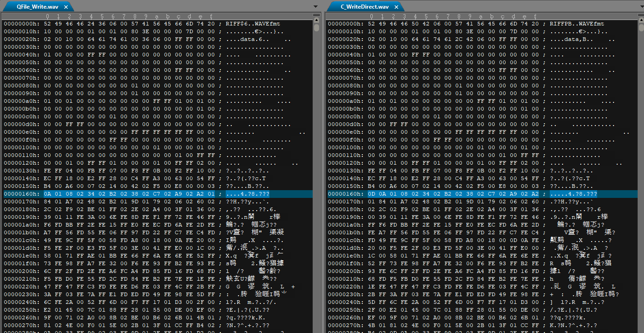Click offset 00000130h in QFile_Write.wav pane

point(22,171)
